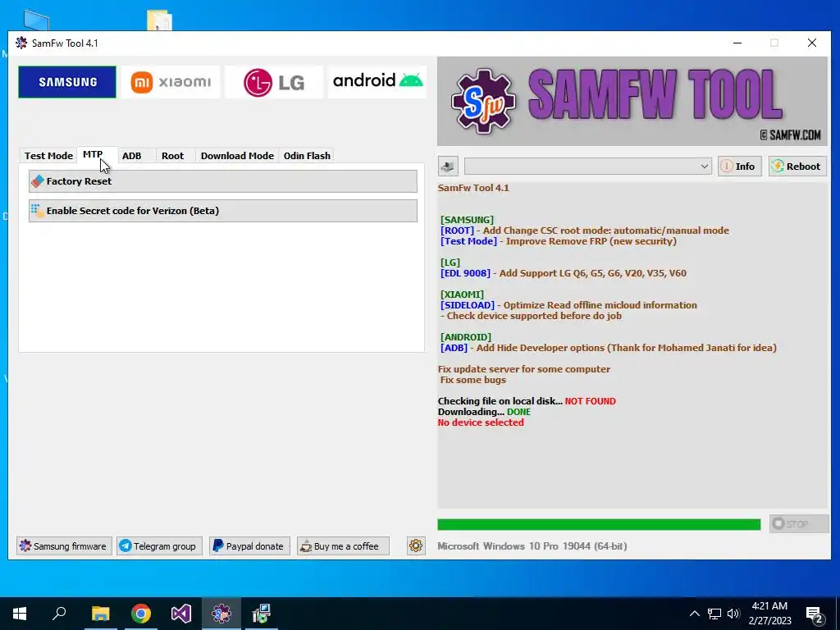Click the green progress bar
This screenshot has width=840, height=630.
point(599,524)
